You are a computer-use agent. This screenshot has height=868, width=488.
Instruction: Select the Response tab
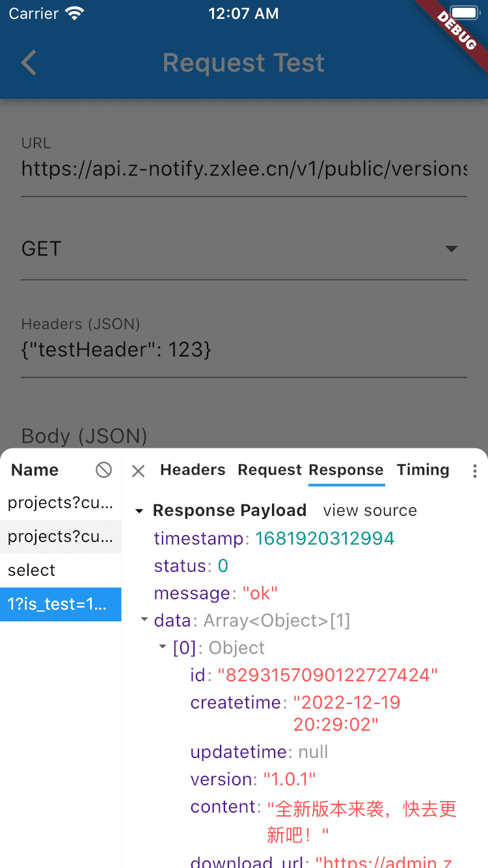(x=346, y=470)
